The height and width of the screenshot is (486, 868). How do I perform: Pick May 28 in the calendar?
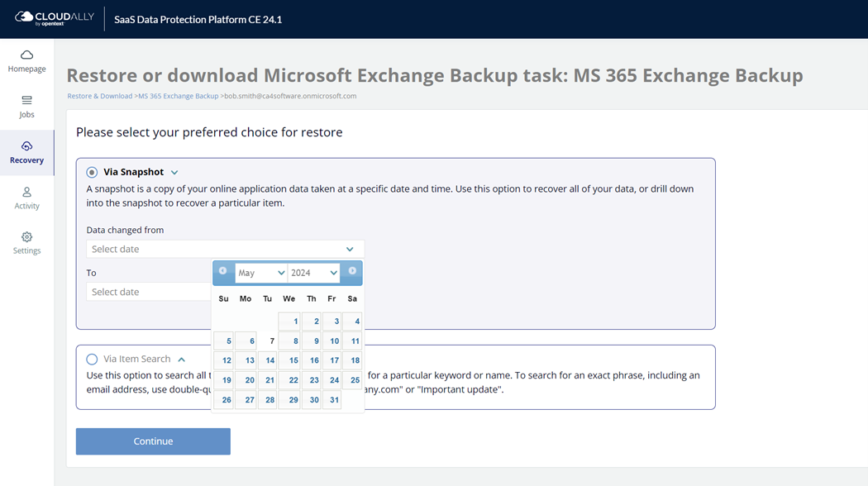pos(267,400)
